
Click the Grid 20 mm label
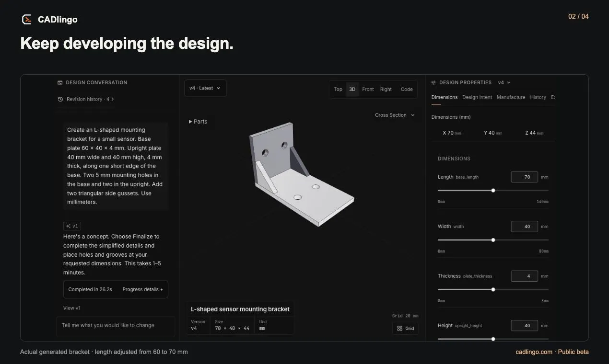click(405, 316)
